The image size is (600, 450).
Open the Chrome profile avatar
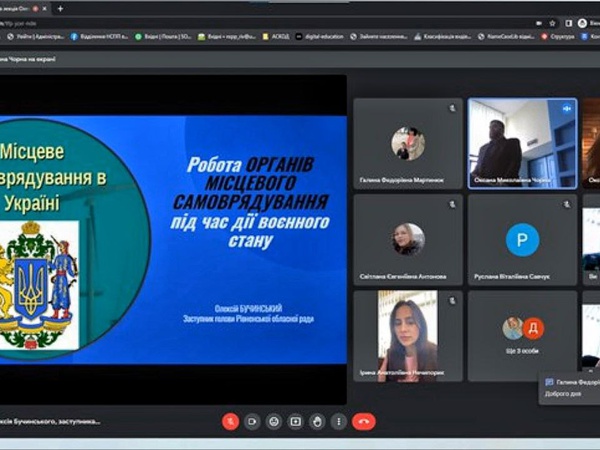[x=582, y=23]
